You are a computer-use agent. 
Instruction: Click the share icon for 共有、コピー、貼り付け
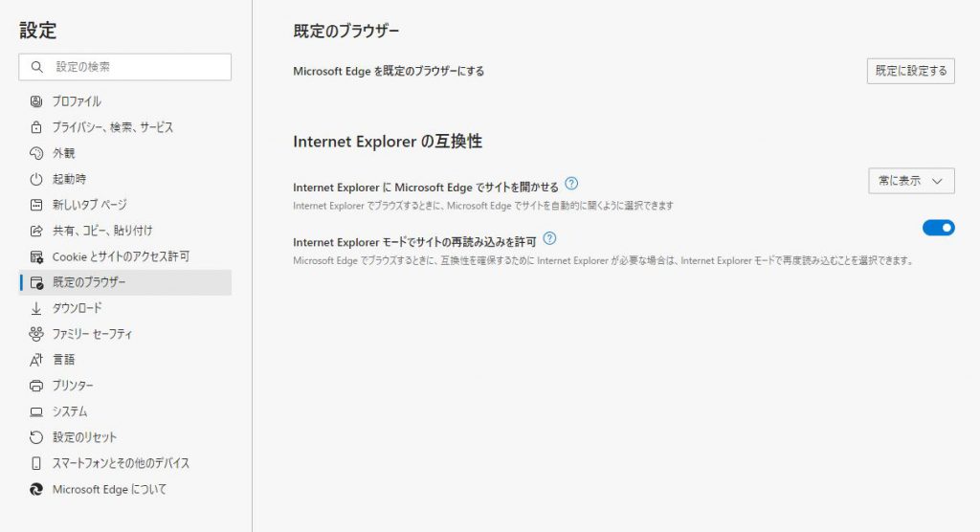click(36, 231)
